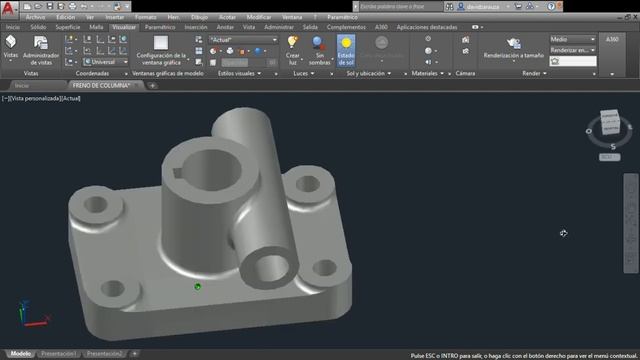Add a new drawing tab with plus button
The image size is (640, 360).
coord(152,85)
